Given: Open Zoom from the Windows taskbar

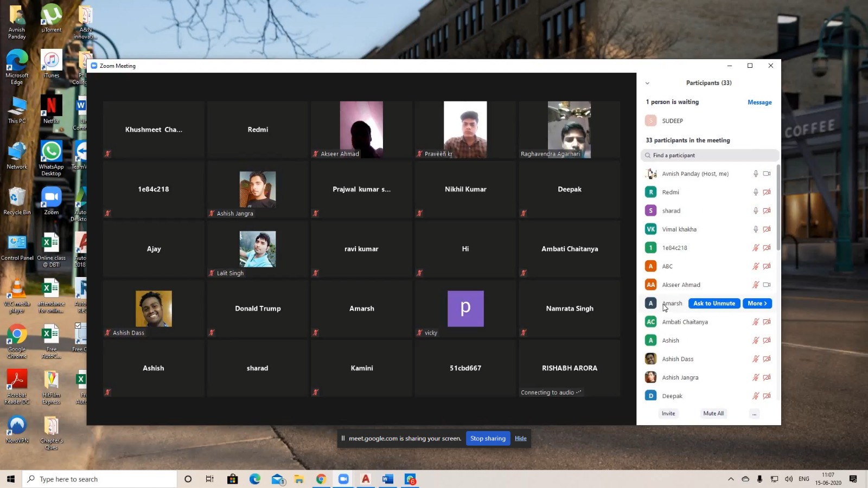Looking at the screenshot, I should pyautogui.click(x=343, y=479).
